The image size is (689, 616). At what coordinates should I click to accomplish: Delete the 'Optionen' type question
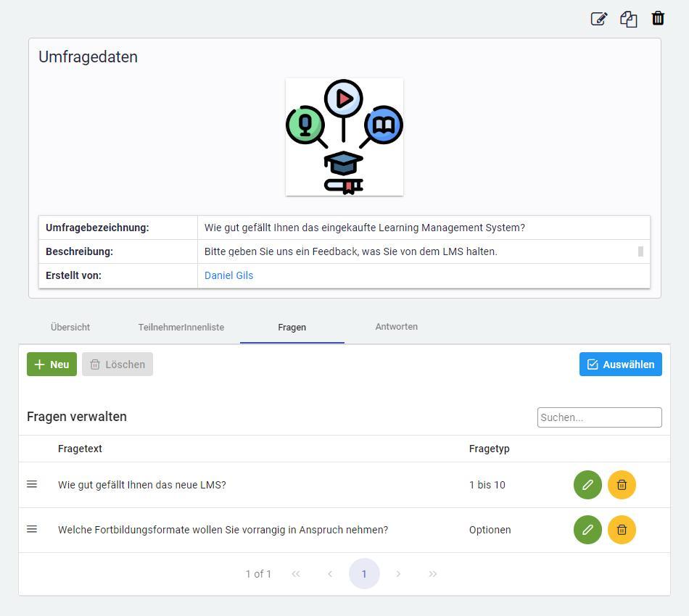click(622, 530)
